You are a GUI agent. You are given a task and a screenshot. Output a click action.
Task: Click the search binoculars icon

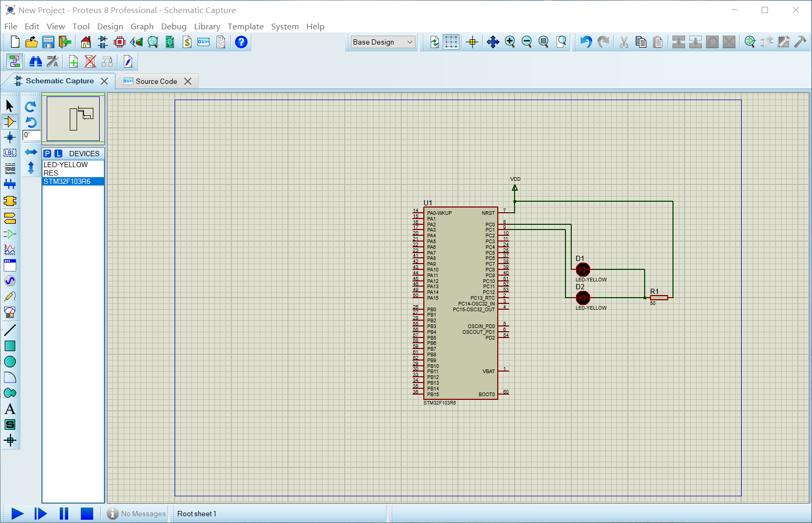pyautogui.click(x=36, y=62)
